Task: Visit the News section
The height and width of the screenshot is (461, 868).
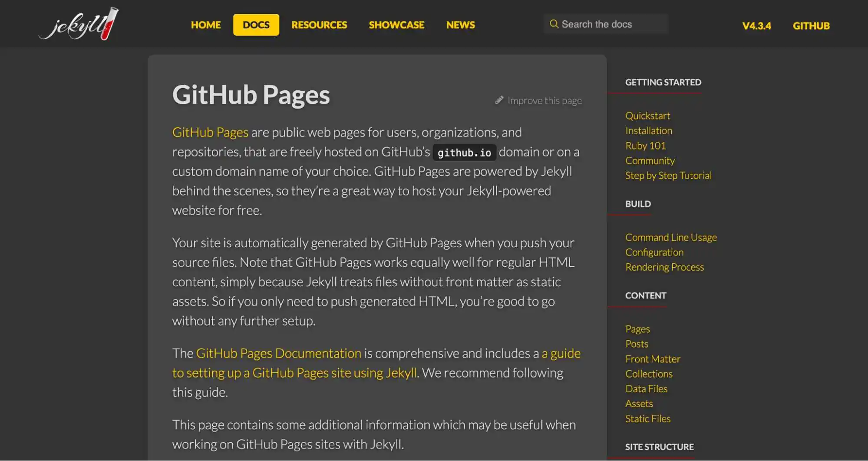Action: [461, 25]
